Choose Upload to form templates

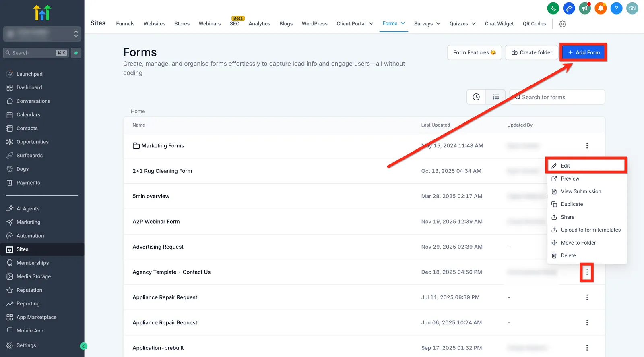pos(586,230)
